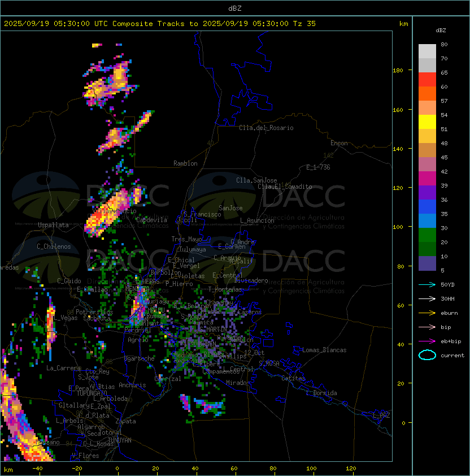
Task: Click the 'eburn' legend label
Action: [449, 313]
